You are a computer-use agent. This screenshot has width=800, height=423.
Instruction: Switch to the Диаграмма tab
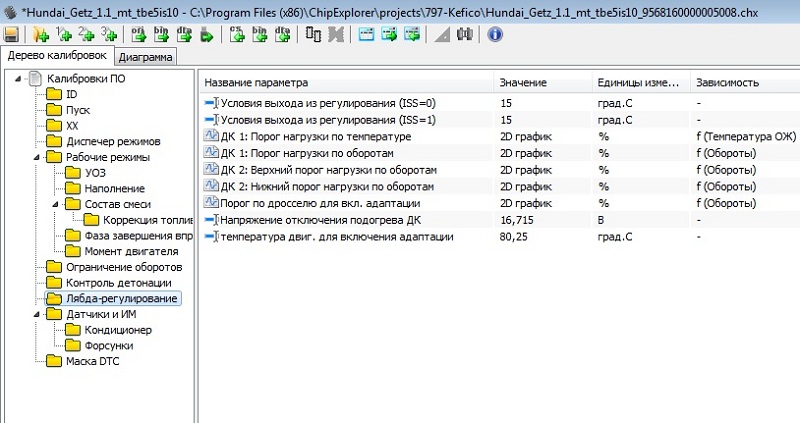pyautogui.click(x=145, y=57)
